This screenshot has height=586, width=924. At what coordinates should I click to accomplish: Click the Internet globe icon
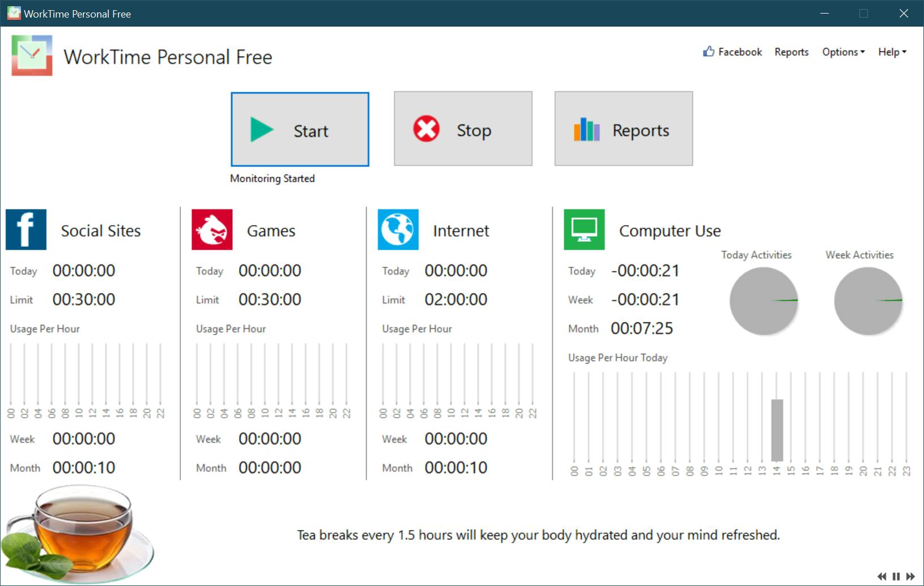[x=398, y=230]
